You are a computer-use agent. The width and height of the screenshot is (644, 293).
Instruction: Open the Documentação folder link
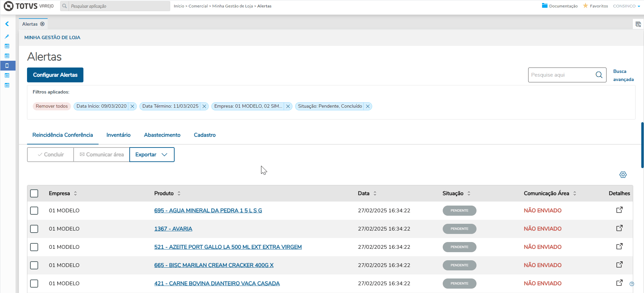560,6
